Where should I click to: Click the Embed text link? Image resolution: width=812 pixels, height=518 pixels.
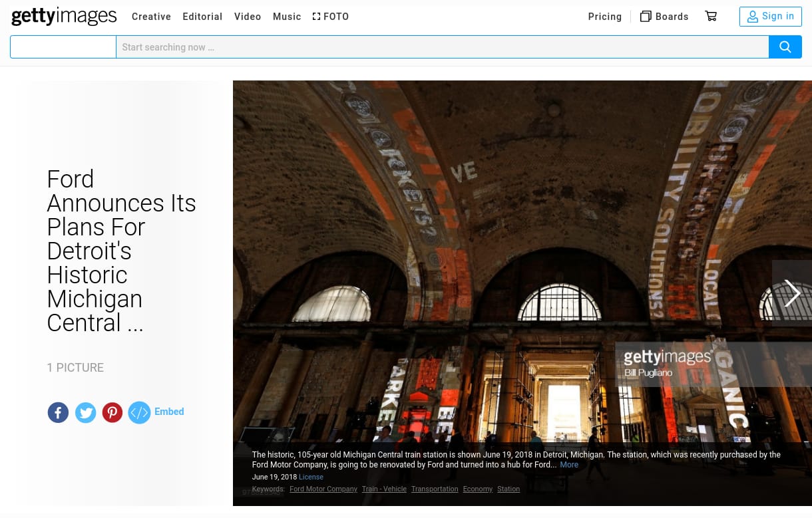pyautogui.click(x=169, y=412)
